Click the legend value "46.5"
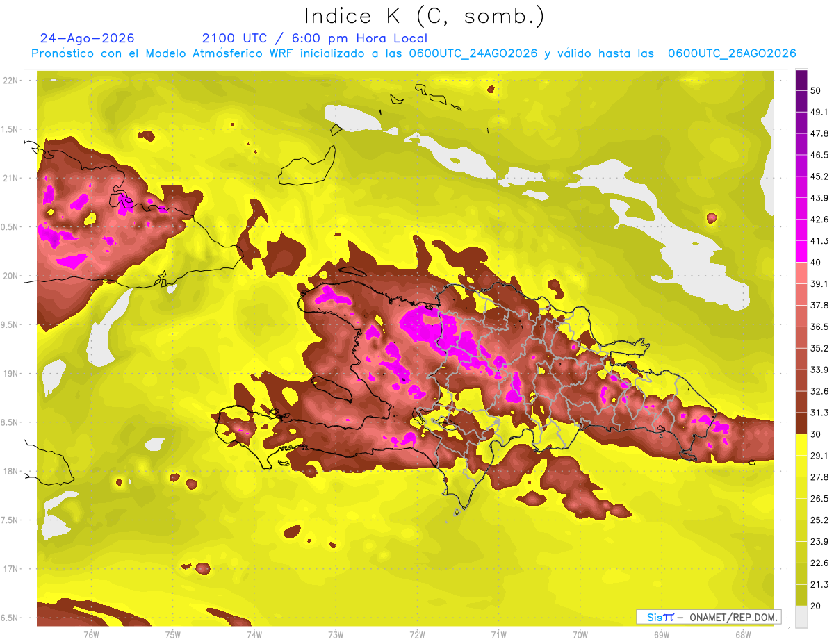This screenshot has width=834, height=644. [x=819, y=155]
